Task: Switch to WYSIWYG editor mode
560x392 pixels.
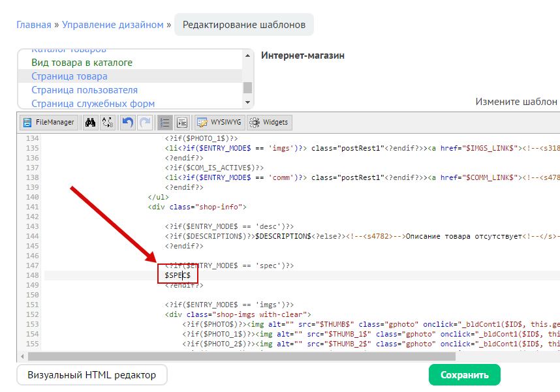Action: click(219, 123)
